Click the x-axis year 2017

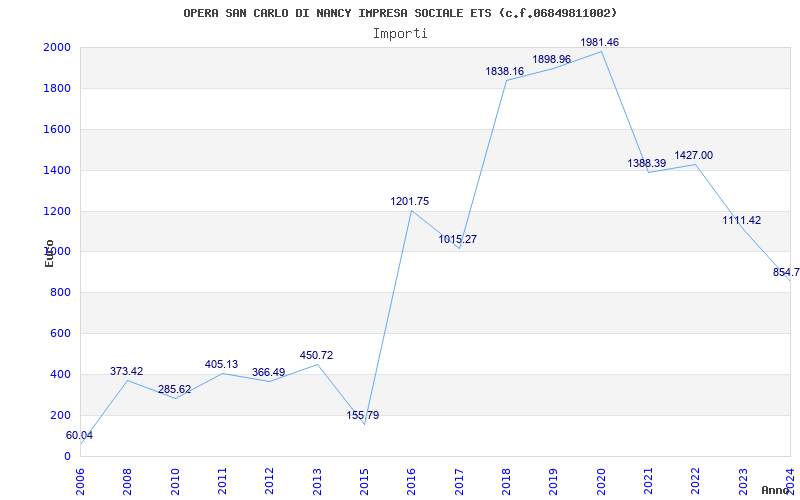459,482
